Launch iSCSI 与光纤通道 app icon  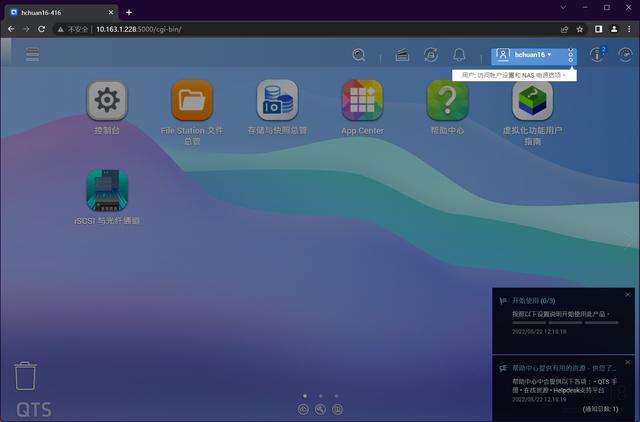pos(107,191)
